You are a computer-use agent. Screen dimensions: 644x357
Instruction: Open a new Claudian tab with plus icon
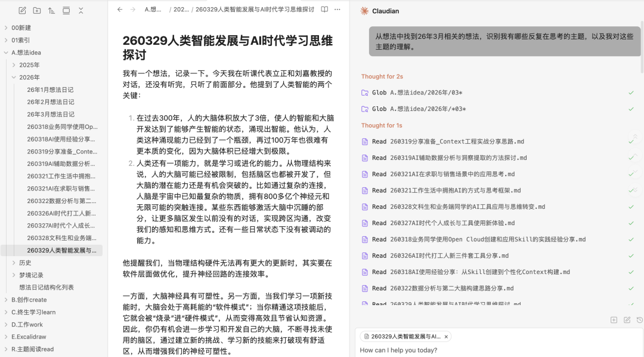(614, 320)
